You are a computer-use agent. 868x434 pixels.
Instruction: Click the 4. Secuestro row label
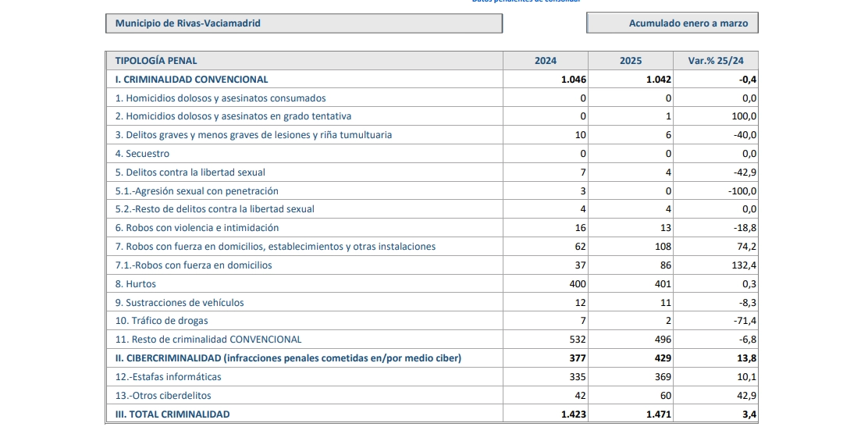click(x=142, y=154)
